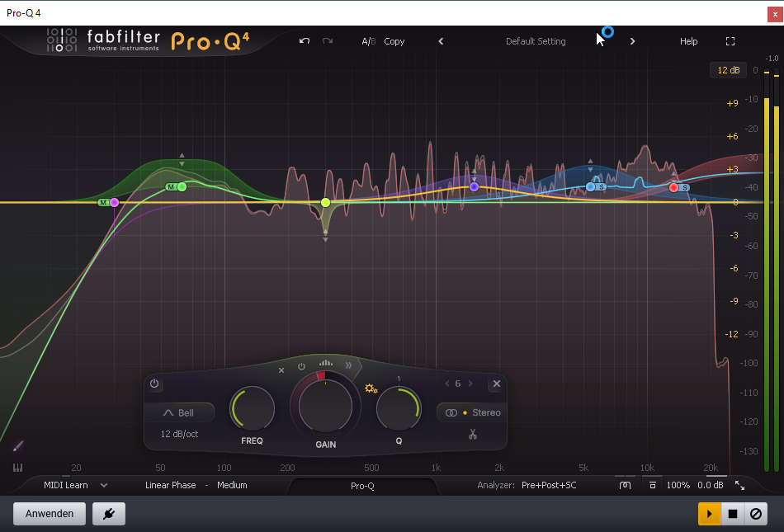
Task: Open the Help menu
Action: click(688, 41)
